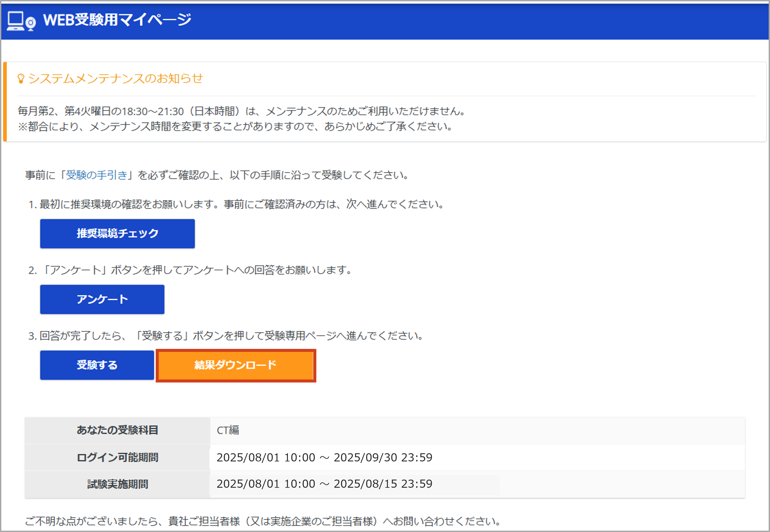This screenshot has height=532, width=770.
Task: Click the 推奨環境チェック button
Action: point(117,233)
